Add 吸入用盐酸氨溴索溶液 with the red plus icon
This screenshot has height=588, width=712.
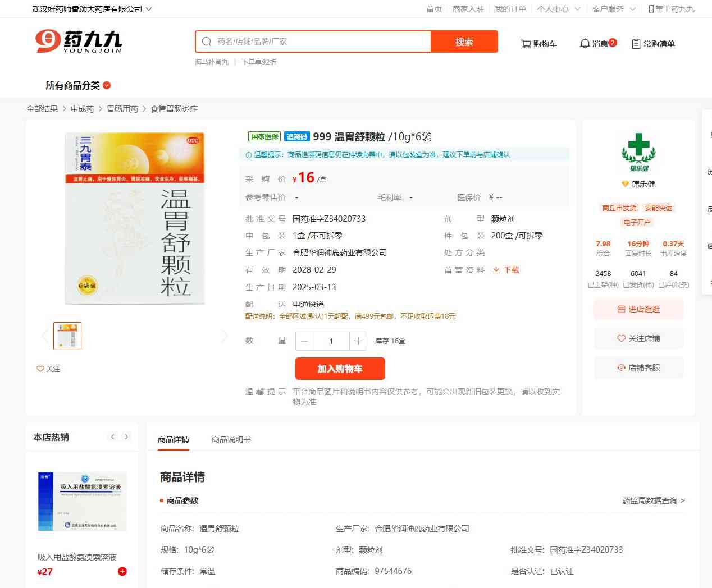point(122,571)
